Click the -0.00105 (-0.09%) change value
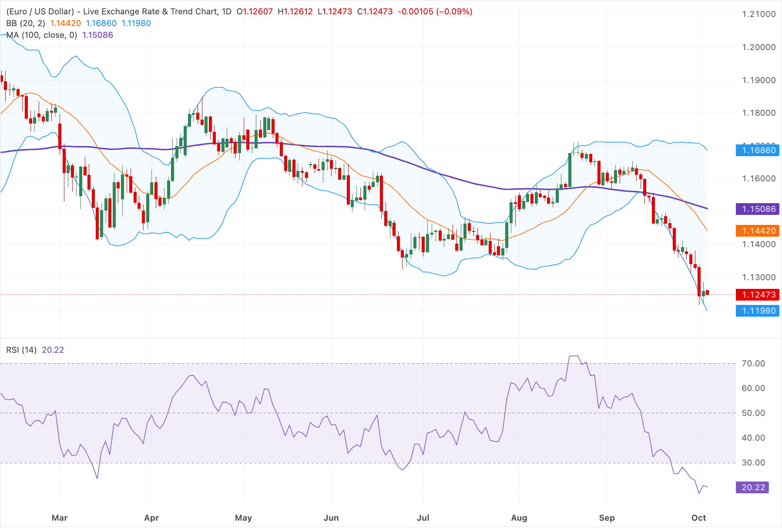The width and height of the screenshot is (782, 532). tap(435, 12)
